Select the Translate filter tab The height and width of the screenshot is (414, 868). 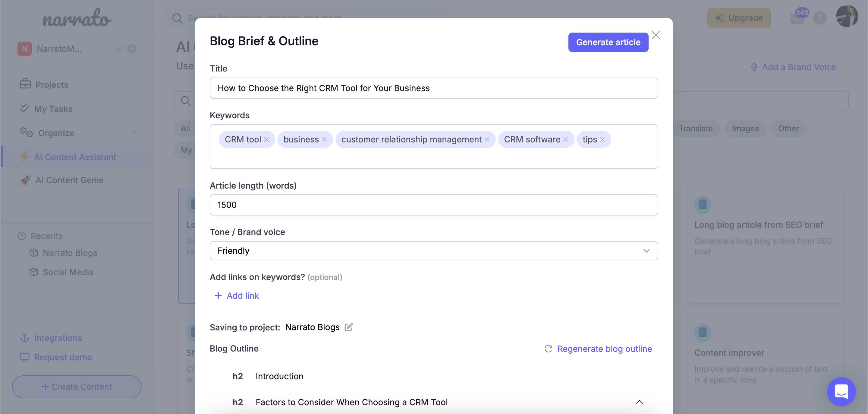696,129
